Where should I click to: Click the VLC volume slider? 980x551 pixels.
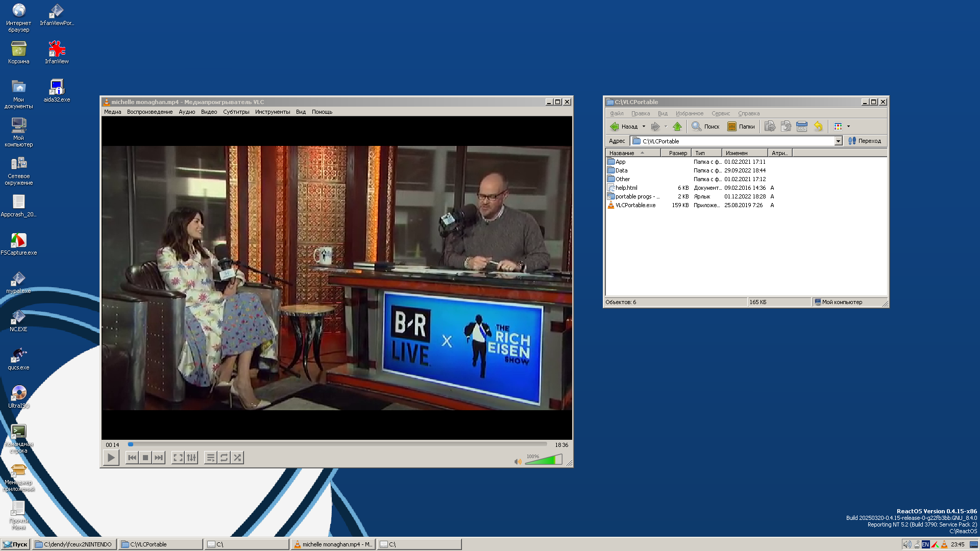click(544, 460)
